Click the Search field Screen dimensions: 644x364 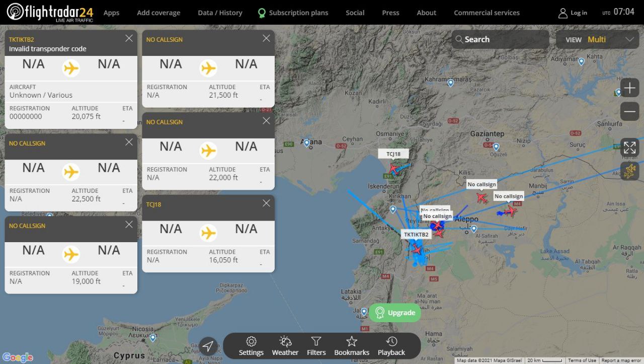[500, 39]
